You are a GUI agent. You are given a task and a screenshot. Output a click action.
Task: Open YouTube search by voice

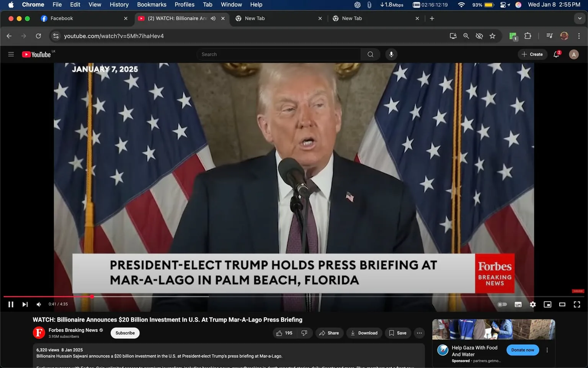391,54
